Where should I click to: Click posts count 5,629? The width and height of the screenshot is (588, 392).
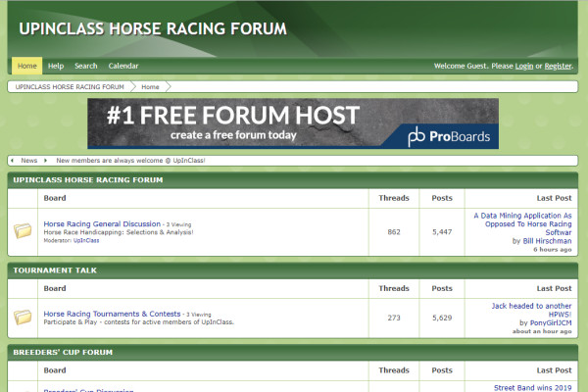coord(442,318)
